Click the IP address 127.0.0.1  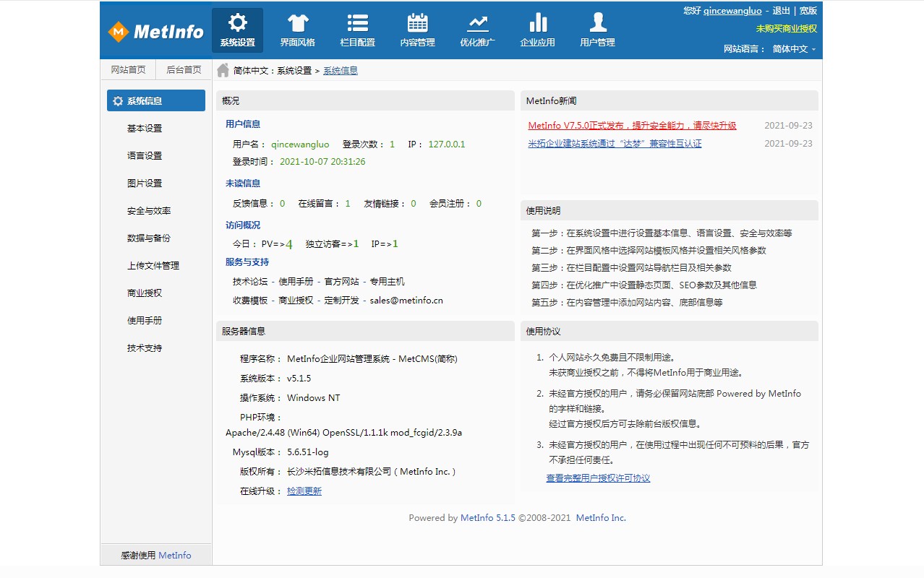click(x=447, y=144)
